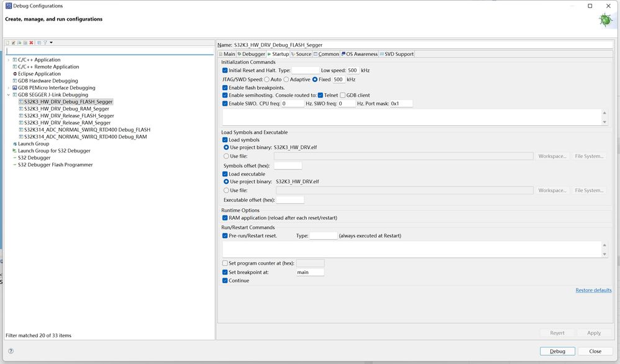
Task: Collapse the GDB SEGGER J-Link Debugging node
Action: pyautogui.click(x=8, y=95)
